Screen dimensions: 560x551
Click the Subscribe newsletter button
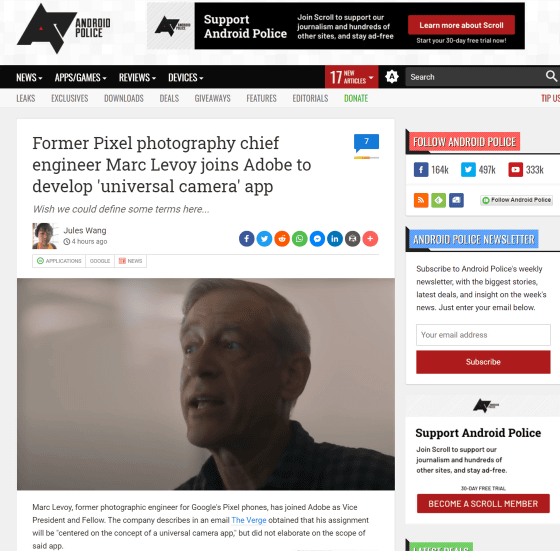pos(483,362)
